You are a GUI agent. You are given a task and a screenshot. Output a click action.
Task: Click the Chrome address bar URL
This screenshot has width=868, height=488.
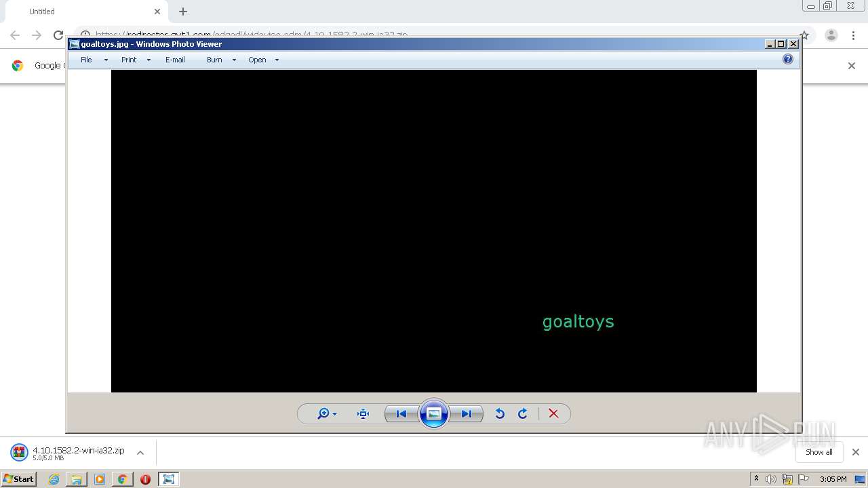coord(251,34)
